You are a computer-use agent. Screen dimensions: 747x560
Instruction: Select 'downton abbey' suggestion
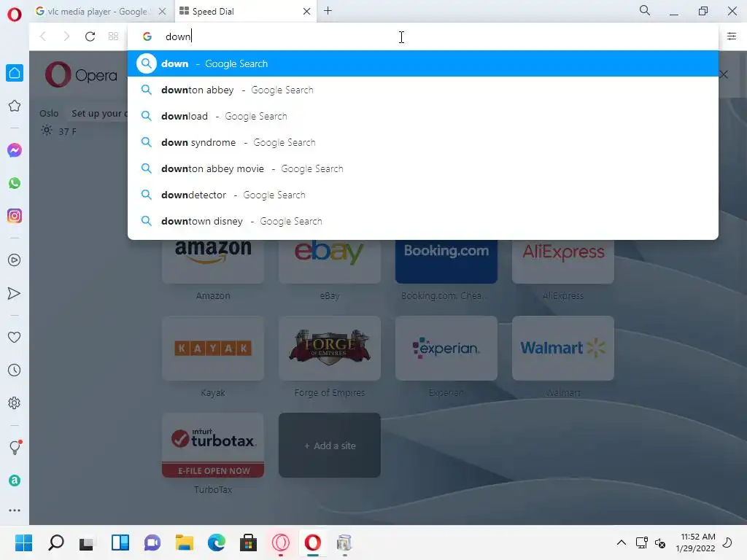pyautogui.click(x=423, y=90)
